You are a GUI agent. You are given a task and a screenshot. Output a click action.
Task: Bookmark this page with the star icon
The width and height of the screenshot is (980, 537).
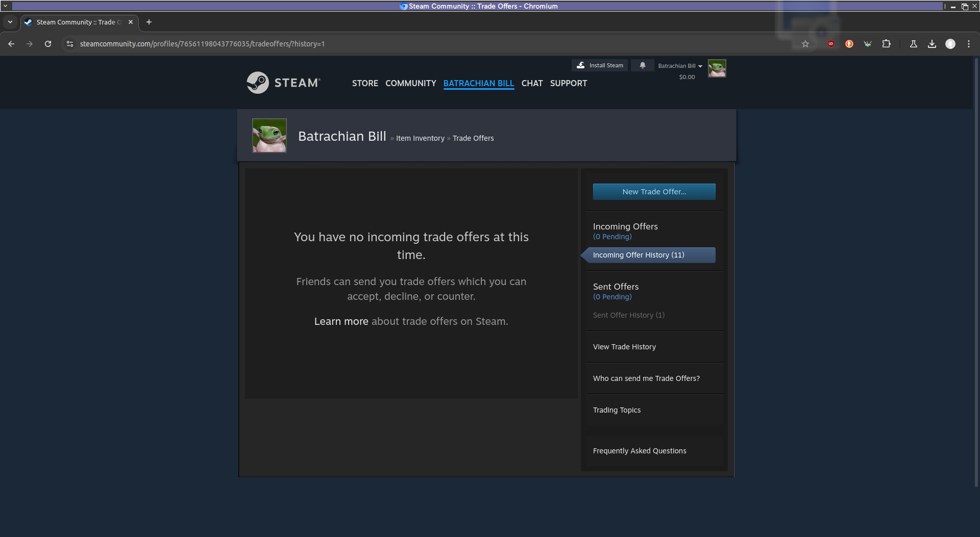pyautogui.click(x=805, y=44)
